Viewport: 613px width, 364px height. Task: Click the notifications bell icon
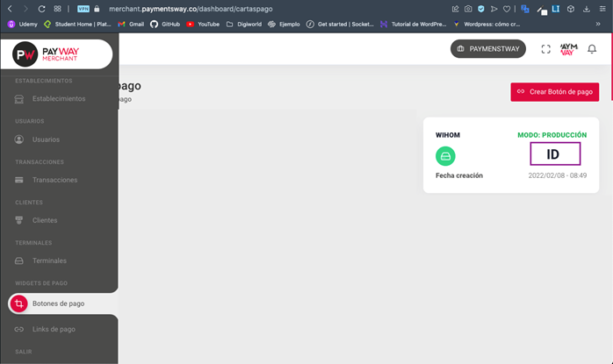tap(592, 49)
